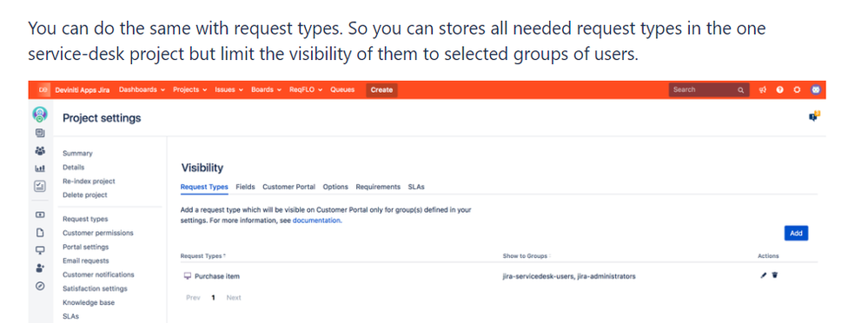Open Customer permissions in project settings
This screenshot has height=323, width=868.
(98, 233)
